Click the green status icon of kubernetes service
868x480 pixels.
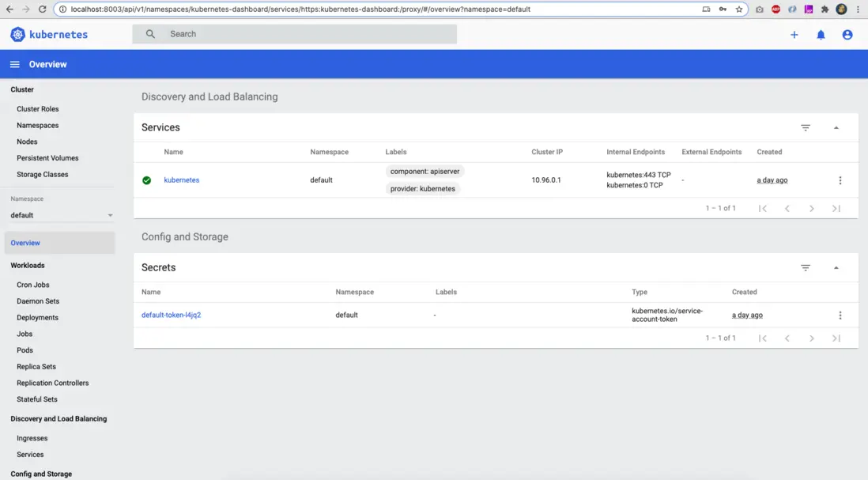147,180
